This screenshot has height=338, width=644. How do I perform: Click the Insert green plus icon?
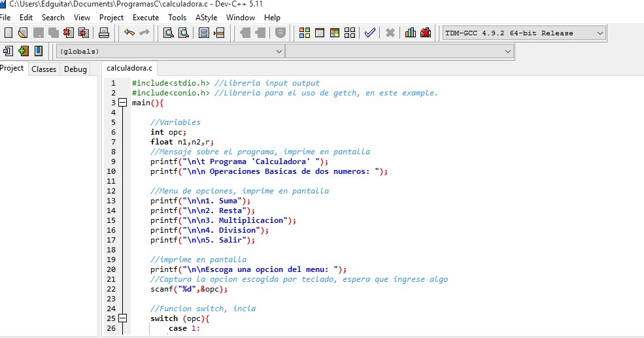[24, 50]
